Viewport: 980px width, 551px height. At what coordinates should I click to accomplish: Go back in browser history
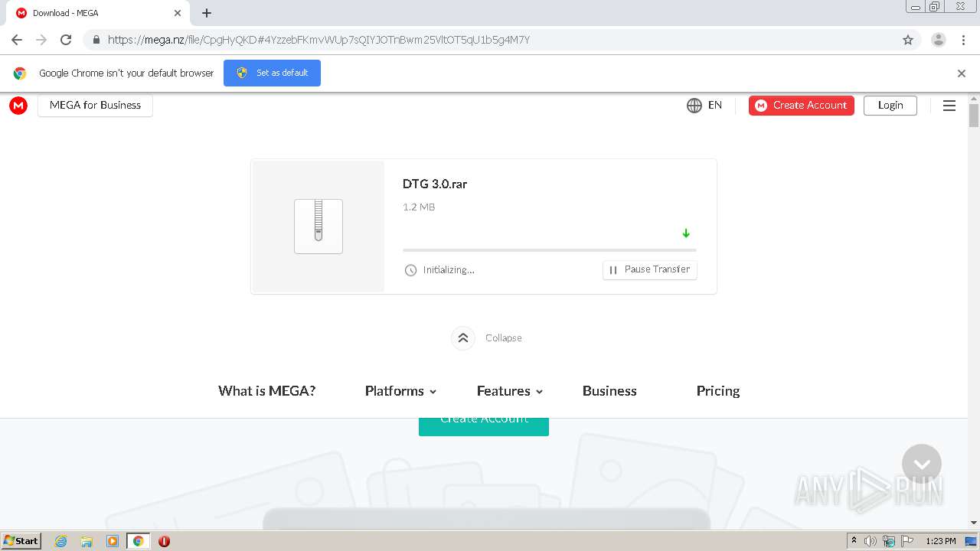tap(17, 40)
